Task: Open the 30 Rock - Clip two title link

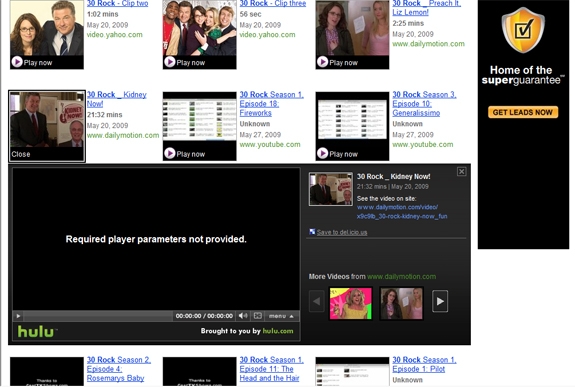Action: (117, 4)
